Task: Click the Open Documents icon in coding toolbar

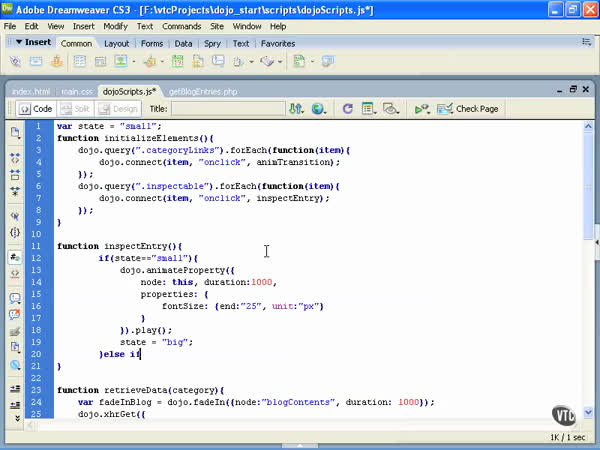Action: (15, 132)
